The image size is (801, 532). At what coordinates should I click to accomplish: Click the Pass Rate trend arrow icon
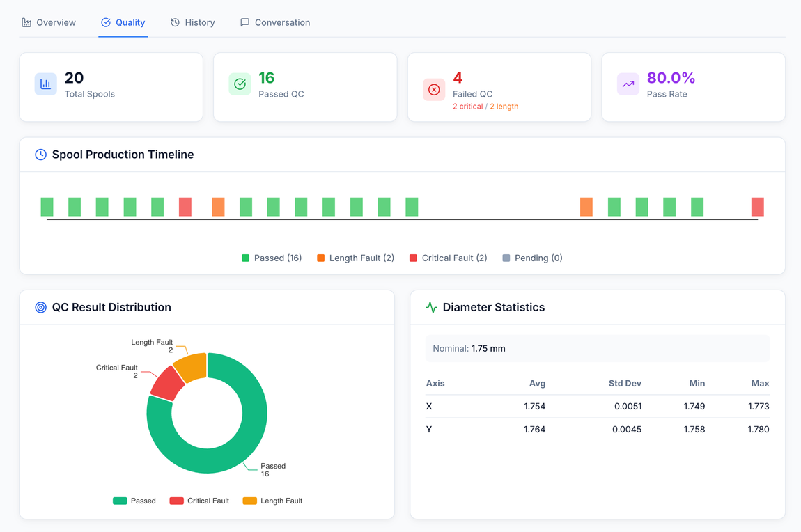pyautogui.click(x=628, y=84)
